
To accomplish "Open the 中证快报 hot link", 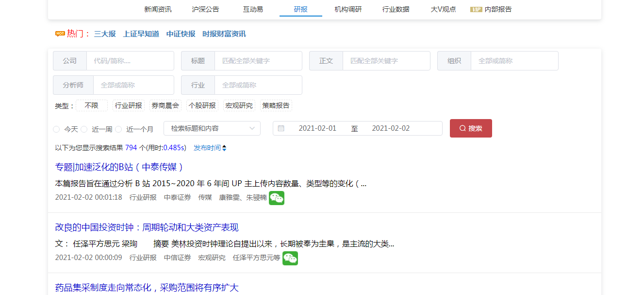I will [181, 34].
